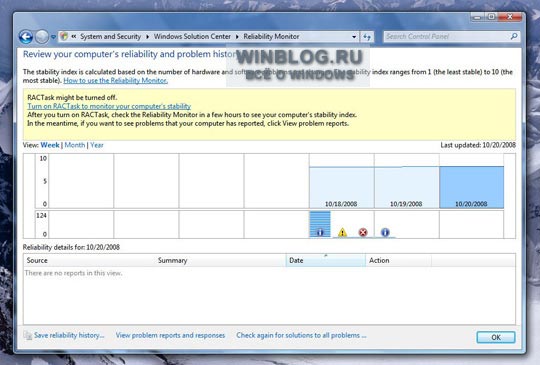Switch chart view to Week

click(x=50, y=145)
